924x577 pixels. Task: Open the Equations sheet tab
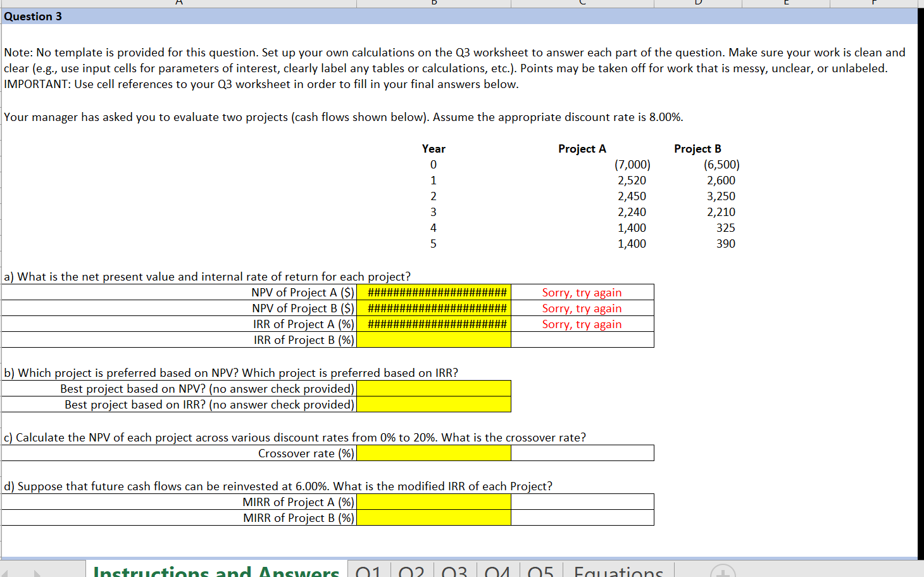point(618,570)
